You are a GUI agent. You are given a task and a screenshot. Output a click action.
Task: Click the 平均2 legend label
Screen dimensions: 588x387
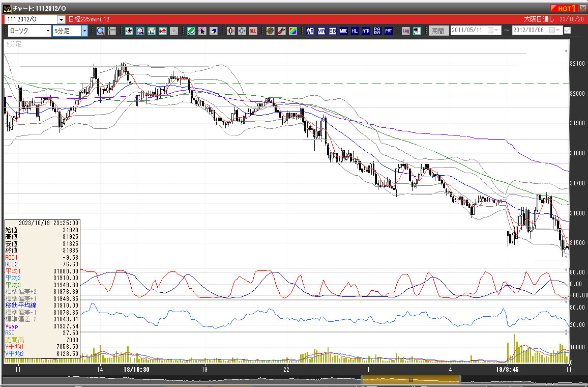13,278
